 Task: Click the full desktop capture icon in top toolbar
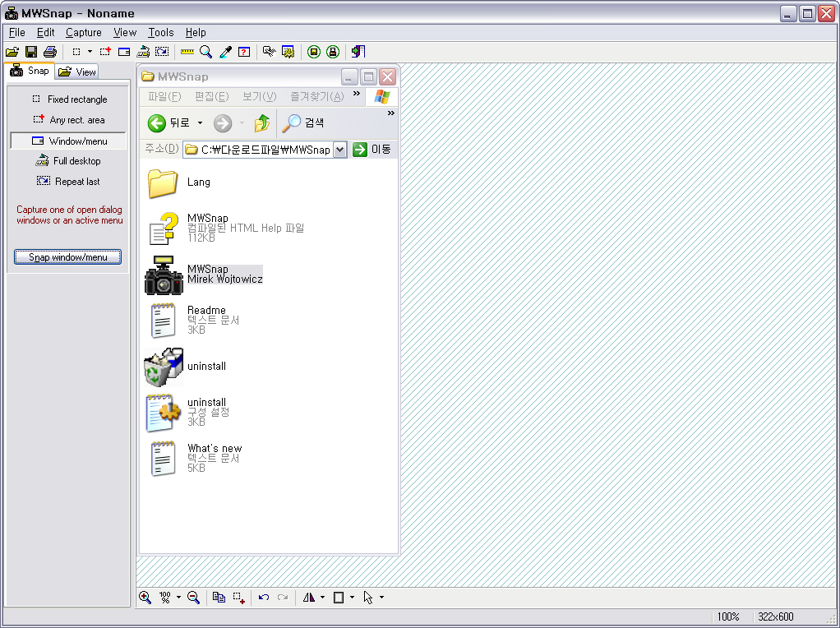[x=143, y=52]
